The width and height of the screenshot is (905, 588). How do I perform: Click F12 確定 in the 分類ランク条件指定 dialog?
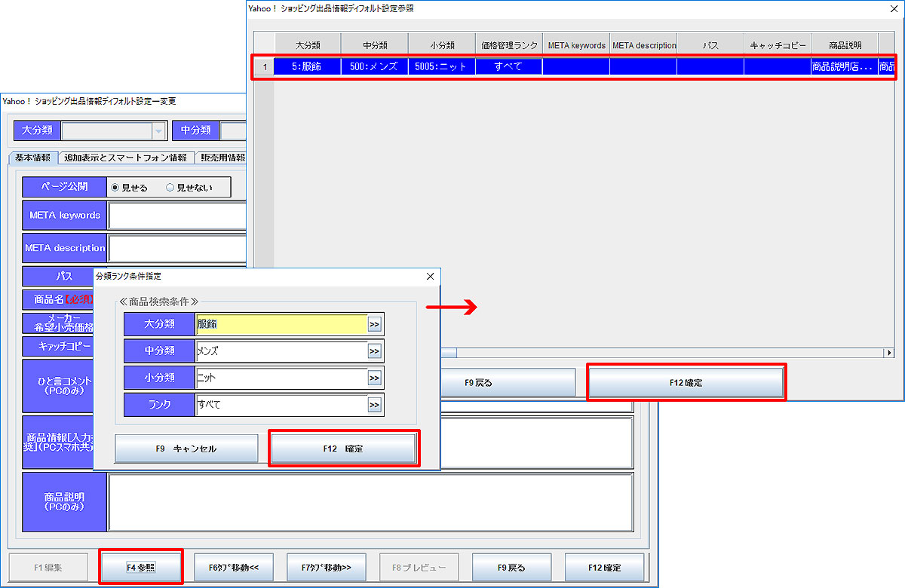343,449
